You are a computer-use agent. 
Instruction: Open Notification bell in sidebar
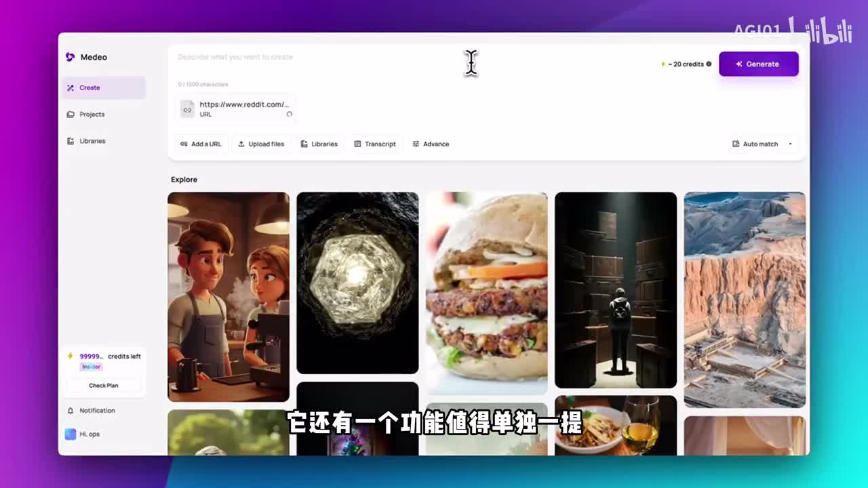(x=91, y=411)
